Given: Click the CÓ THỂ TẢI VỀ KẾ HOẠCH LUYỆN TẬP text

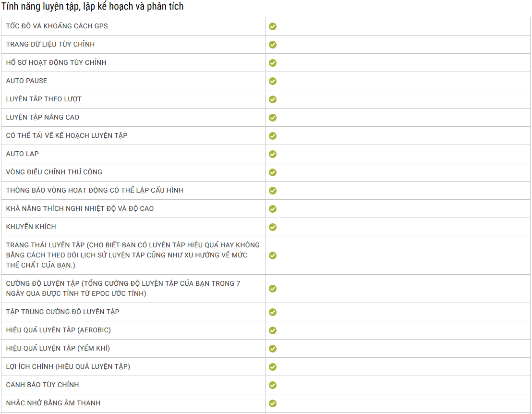Looking at the screenshot, I should (67, 136).
